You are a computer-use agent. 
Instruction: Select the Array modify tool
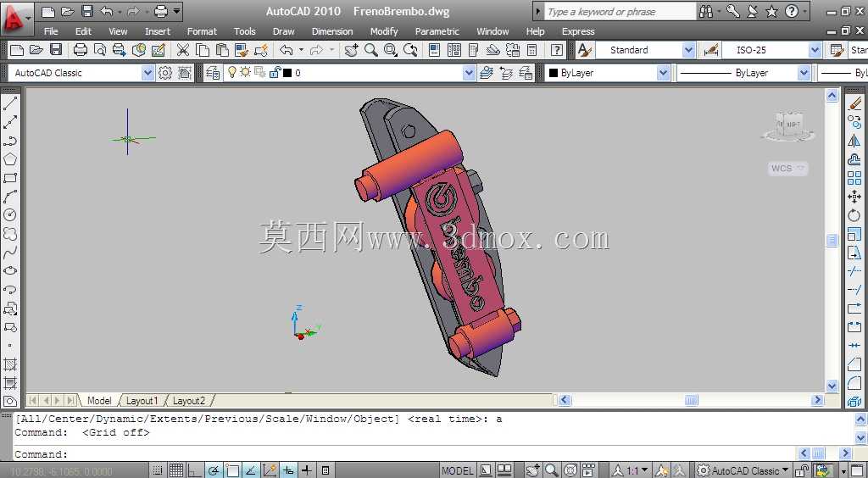(x=854, y=178)
